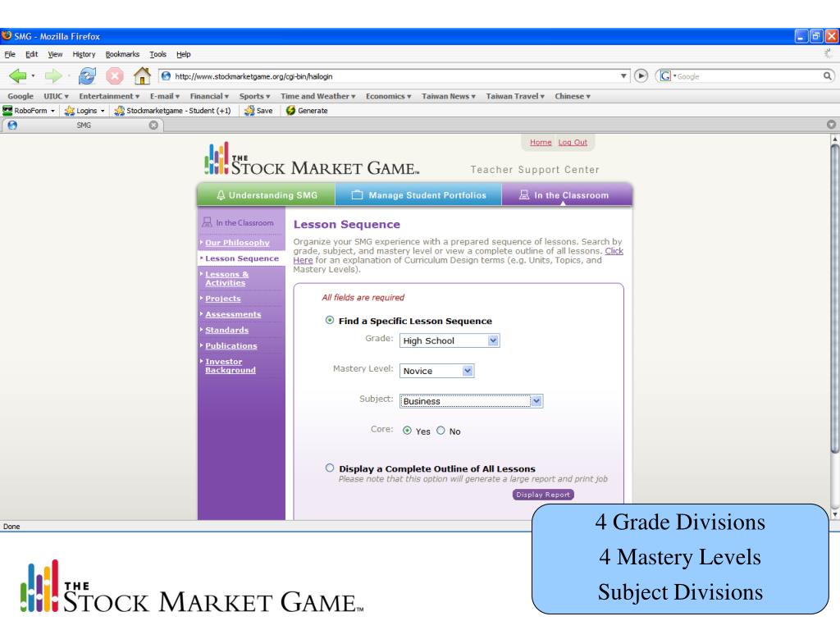The height and width of the screenshot is (630, 840).
Task: Select Core Yes radio button
Action: (x=407, y=430)
